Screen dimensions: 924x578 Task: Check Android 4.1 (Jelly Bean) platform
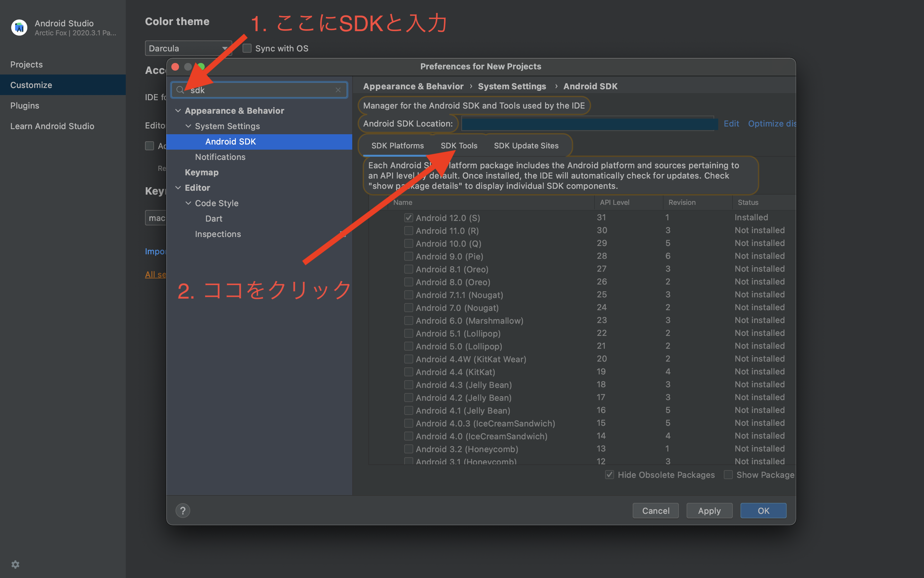(408, 410)
